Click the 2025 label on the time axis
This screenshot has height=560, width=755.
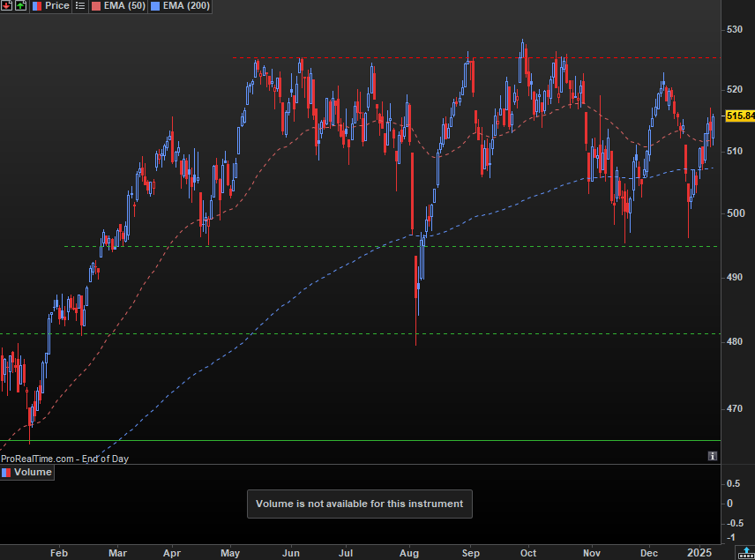699,553
